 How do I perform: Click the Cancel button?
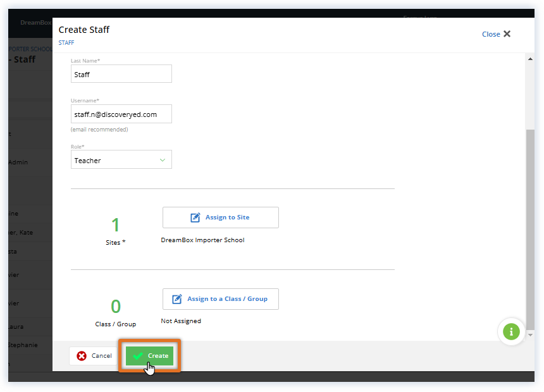[x=94, y=355]
